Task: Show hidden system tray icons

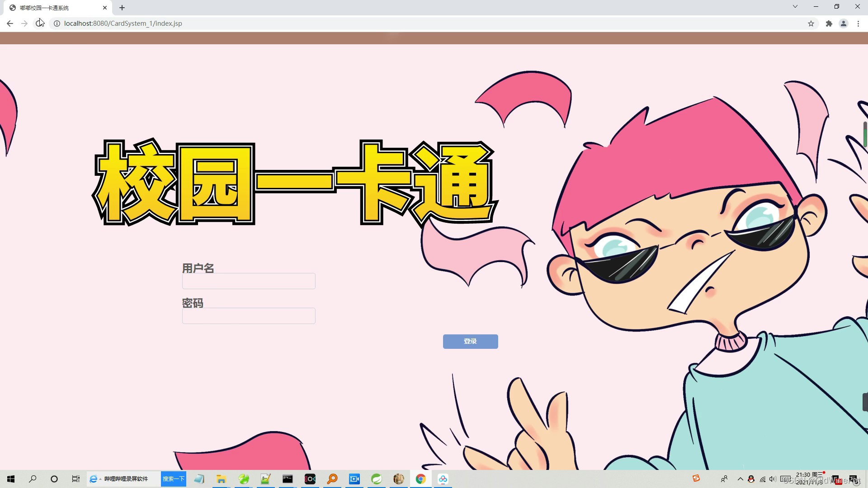Action: (x=740, y=479)
